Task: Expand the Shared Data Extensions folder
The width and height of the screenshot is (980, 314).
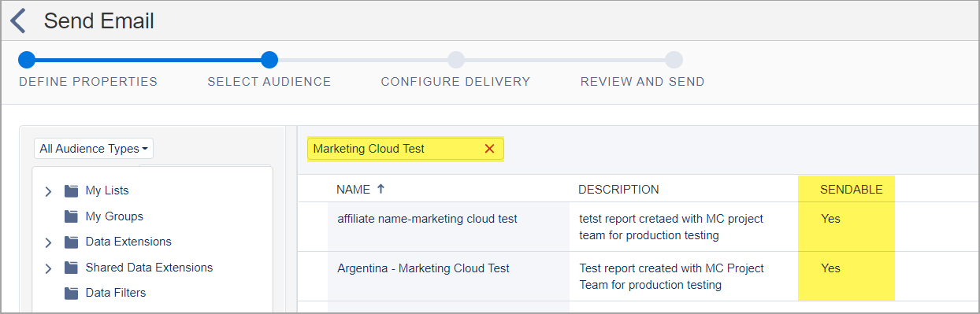Action: coord(48,268)
